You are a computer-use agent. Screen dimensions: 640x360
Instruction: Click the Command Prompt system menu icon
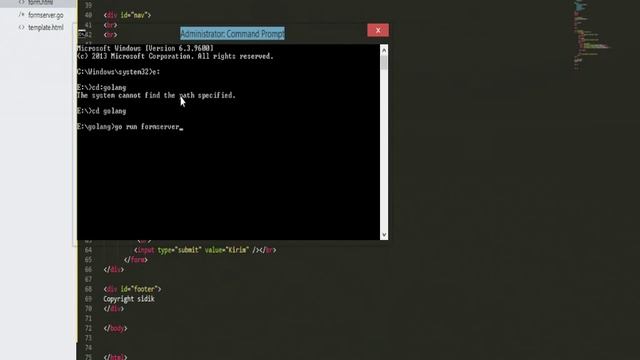[82, 33]
